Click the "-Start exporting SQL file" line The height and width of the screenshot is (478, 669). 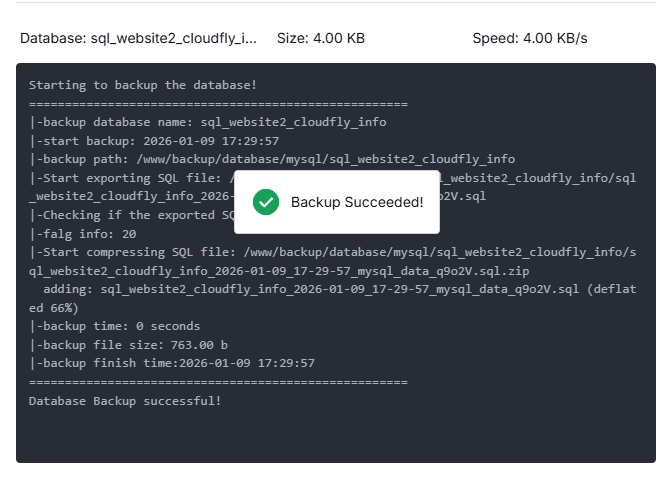[x=130, y=178]
